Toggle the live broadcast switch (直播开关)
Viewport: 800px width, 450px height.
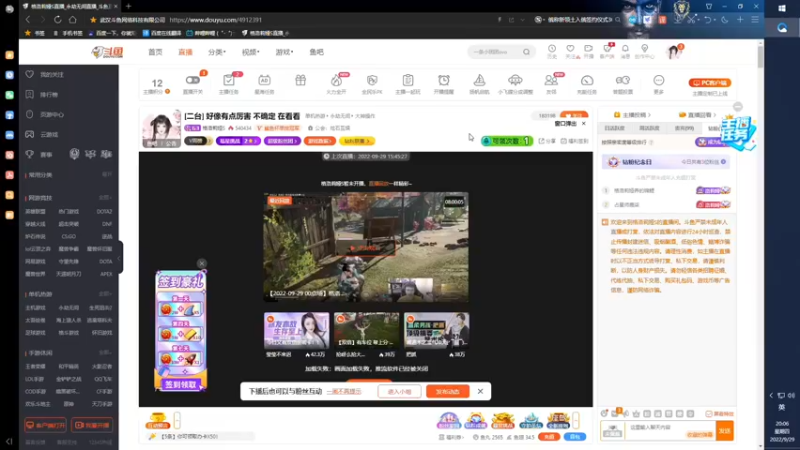[192, 80]
